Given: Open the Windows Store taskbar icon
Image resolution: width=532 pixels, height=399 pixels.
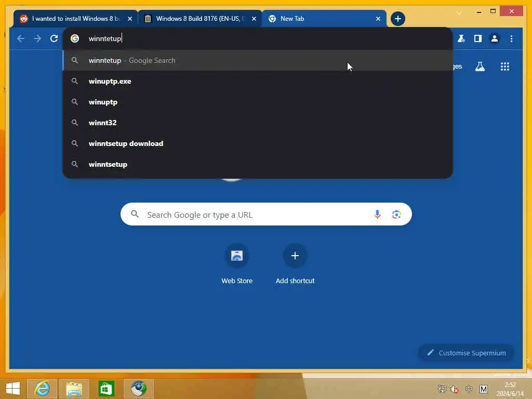Looking at the screenshot, I should point(106,389).
